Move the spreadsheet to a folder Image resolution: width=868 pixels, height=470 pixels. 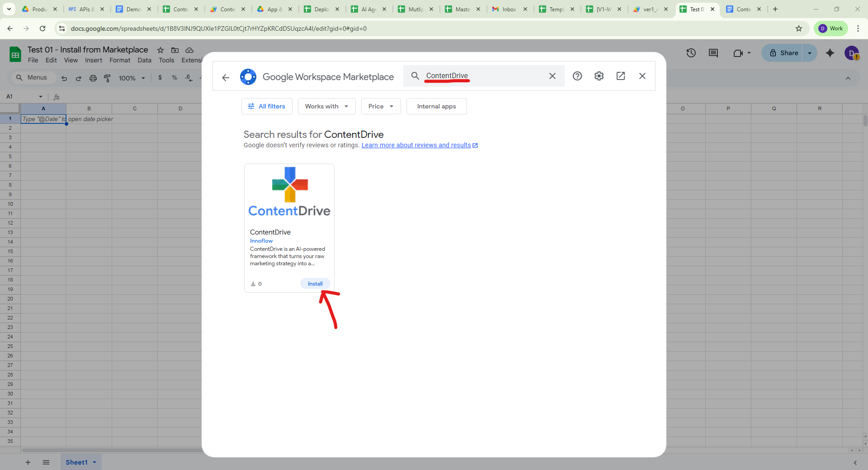click(x=175, y=50)
